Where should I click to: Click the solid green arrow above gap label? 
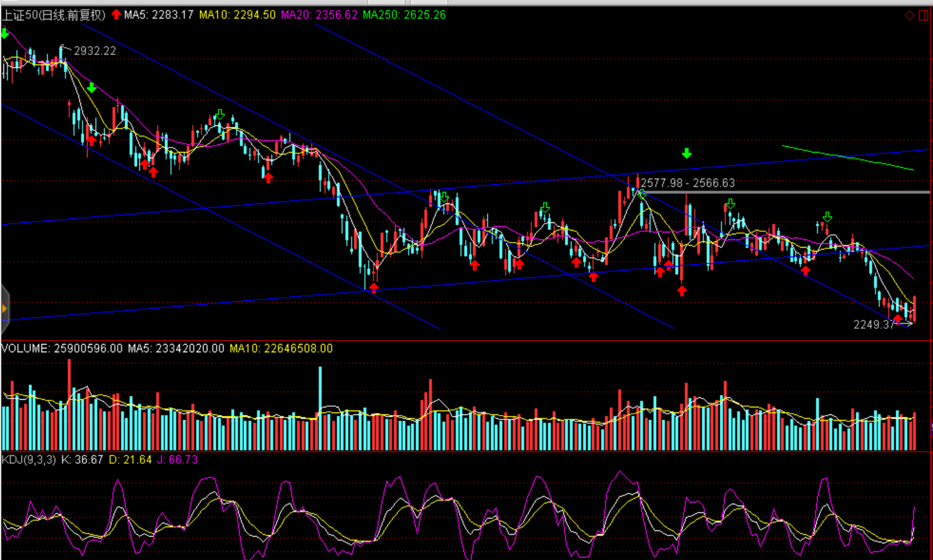point(686,153)
